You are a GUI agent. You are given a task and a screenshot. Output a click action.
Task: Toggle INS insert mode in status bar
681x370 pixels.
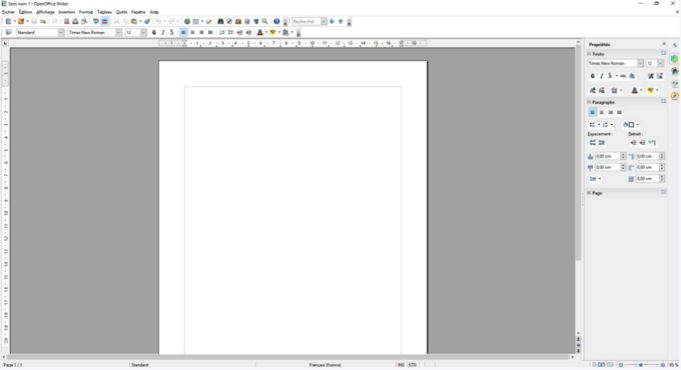click(401, 365)
